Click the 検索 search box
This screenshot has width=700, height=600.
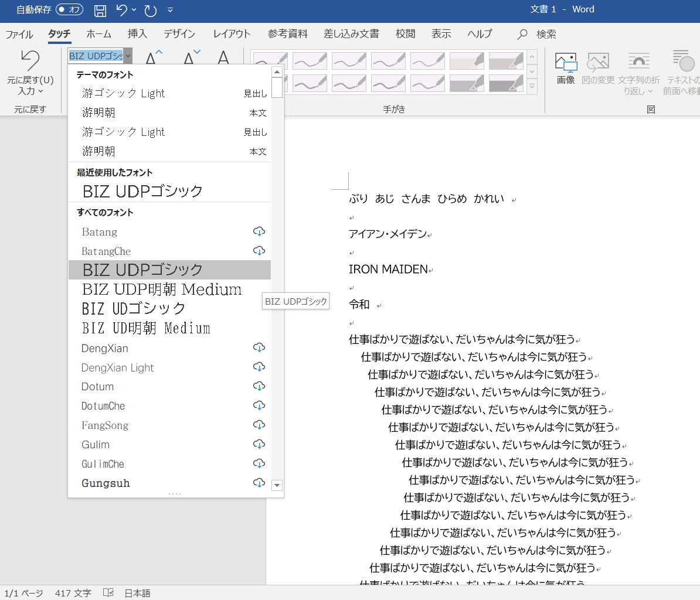pos(546,35)
